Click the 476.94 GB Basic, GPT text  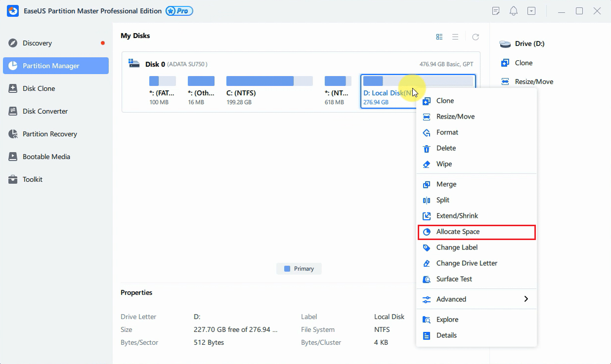point(446,64)
